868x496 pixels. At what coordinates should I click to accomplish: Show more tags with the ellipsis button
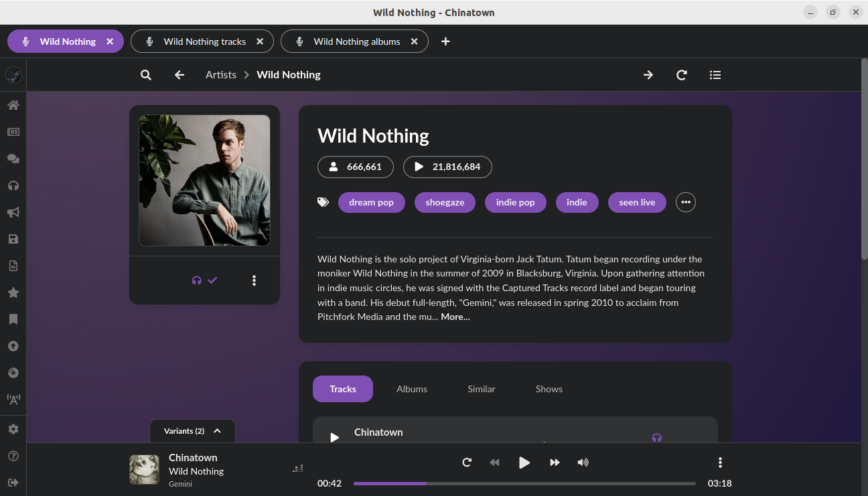686,202
